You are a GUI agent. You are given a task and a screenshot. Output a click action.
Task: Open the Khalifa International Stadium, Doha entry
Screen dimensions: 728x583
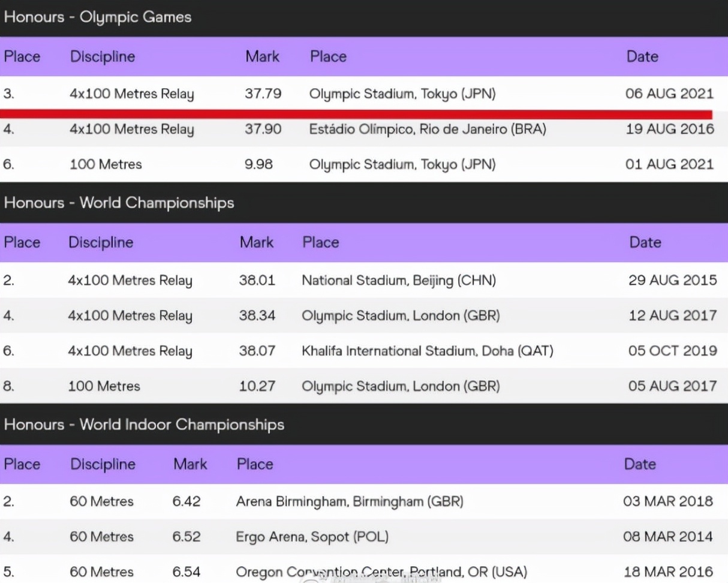pyautogui.click(x=427, y=351)
